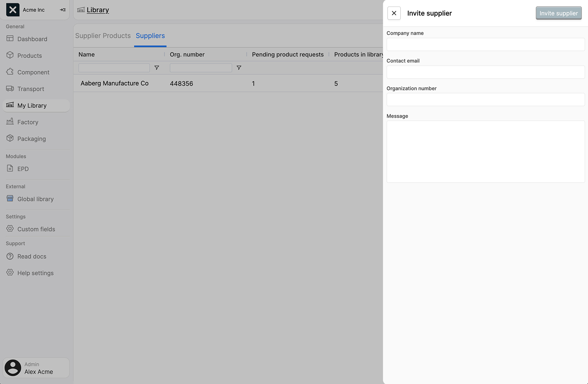This screenshot has height=384, width=588.
Task: Submit the Invite supplier form
Action: (x=559, y=13)
